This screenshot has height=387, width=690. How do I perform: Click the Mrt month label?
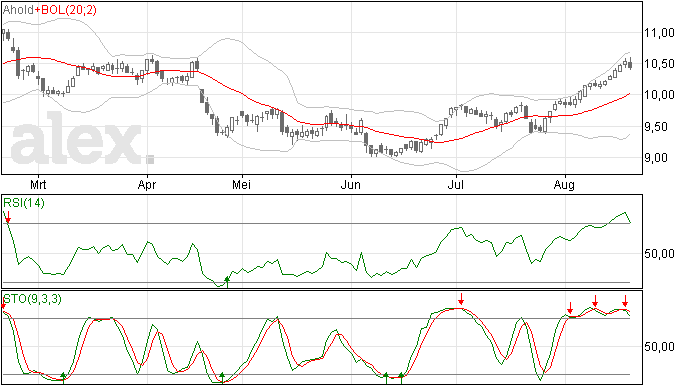[x=38, y=184]
